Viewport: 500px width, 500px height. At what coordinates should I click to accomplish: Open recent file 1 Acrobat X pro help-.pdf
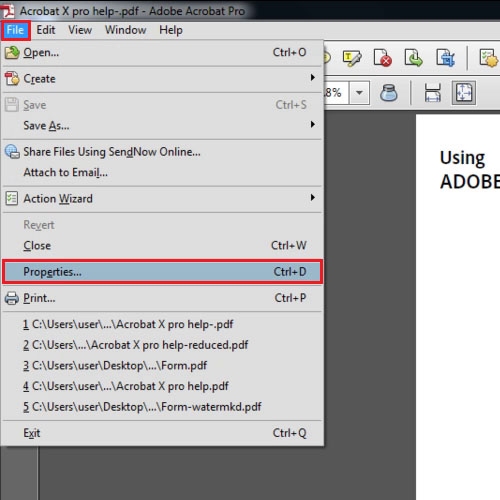(162, 324)
